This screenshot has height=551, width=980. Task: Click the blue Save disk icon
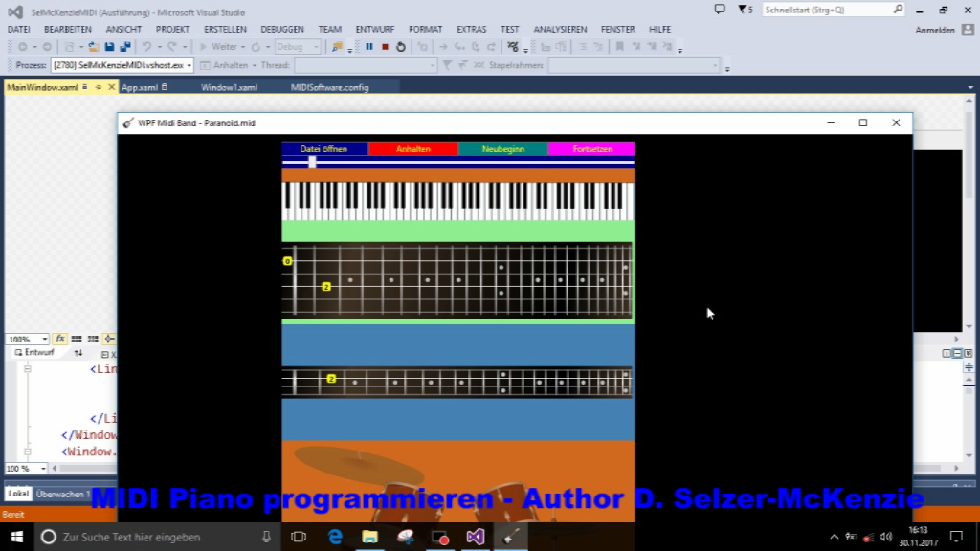pos(109,47)
